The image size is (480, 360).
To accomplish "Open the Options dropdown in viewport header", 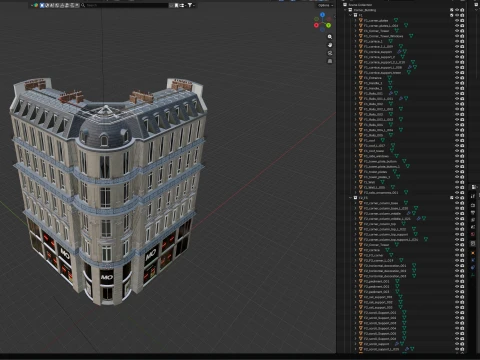I will [x=325, y=5].
